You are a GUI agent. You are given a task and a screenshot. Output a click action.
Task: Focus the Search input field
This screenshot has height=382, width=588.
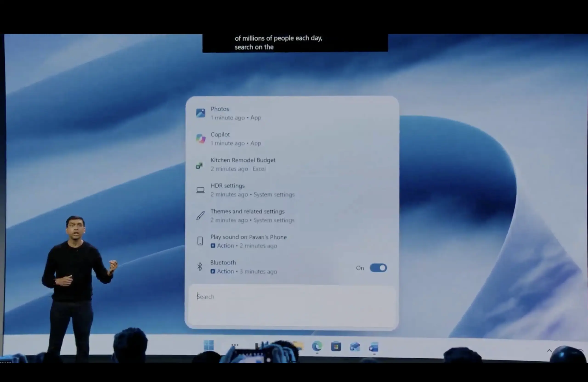(x=292, y=306)
